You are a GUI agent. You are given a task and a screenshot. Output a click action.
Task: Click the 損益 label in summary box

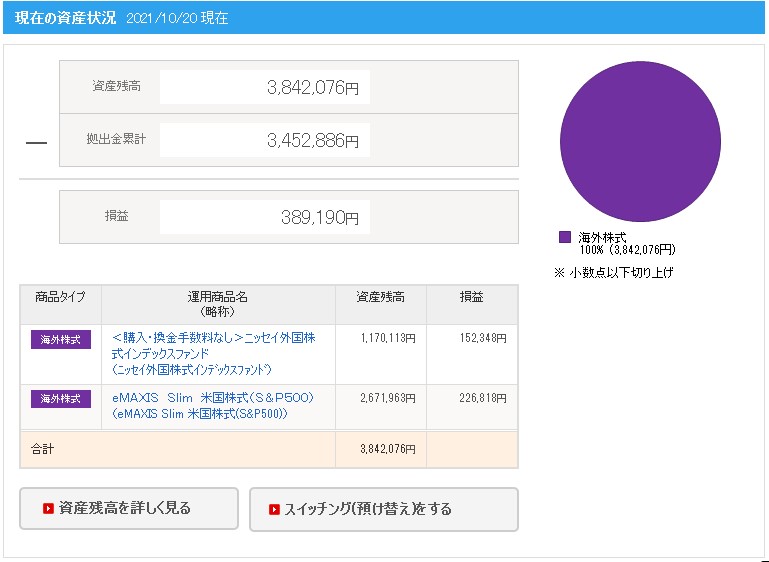117,216
